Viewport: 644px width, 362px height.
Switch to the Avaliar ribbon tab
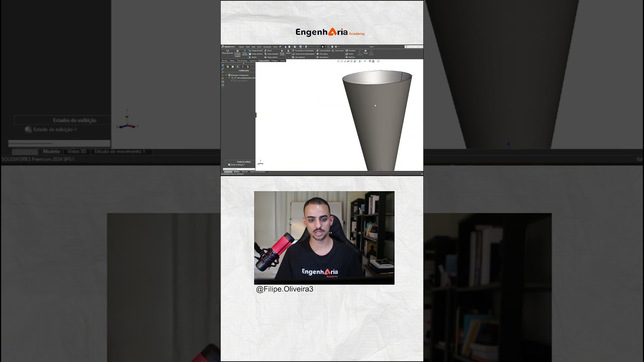click(x=282, y=60)
